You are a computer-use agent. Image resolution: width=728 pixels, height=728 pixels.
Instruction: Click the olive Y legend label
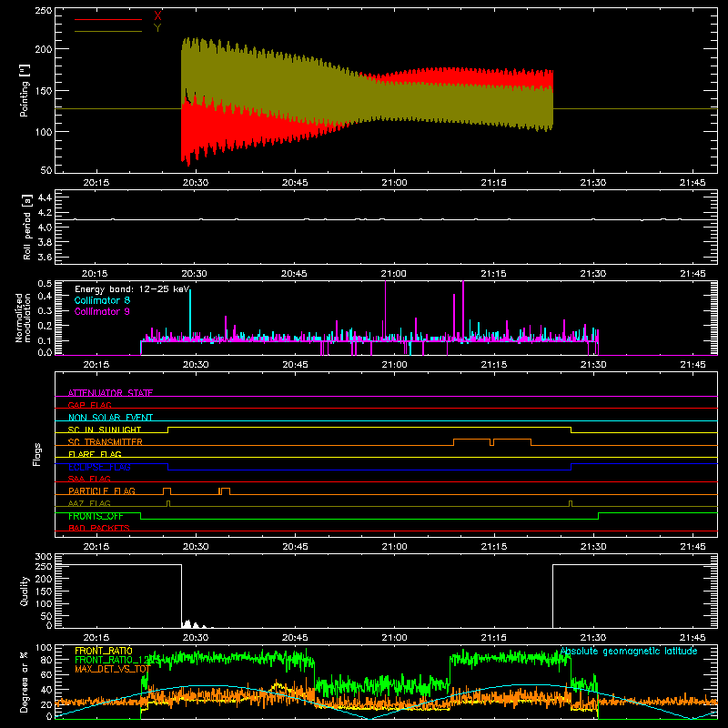pyautogui.click(x=157, y=28)
